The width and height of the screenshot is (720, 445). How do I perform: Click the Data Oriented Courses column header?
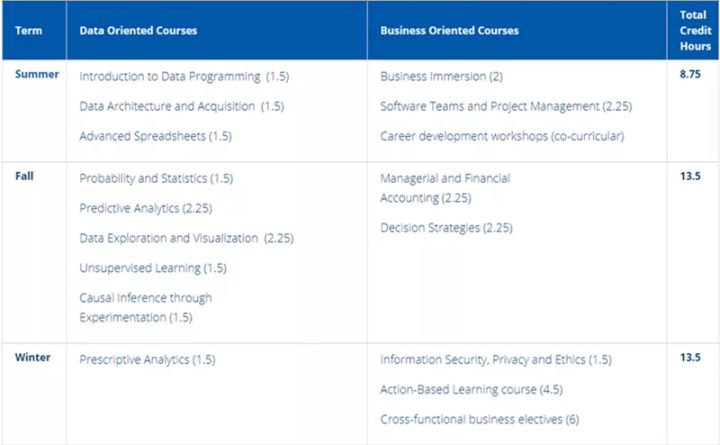[138, 31]
